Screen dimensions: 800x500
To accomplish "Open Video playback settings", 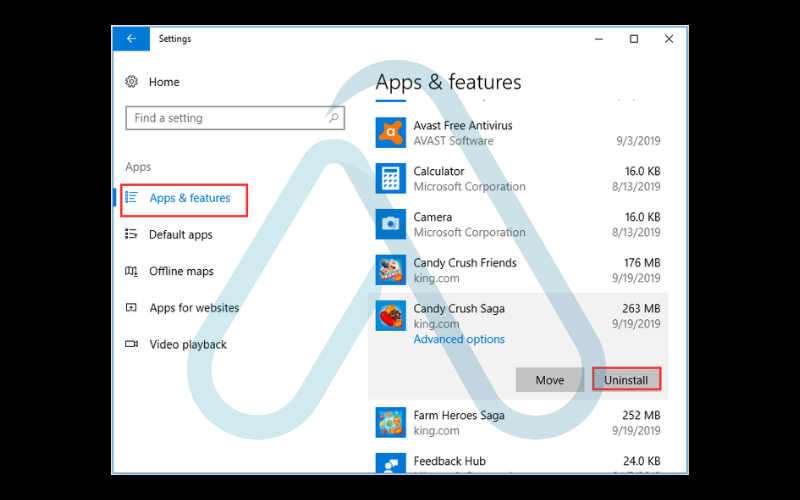I will pos(188,344).
